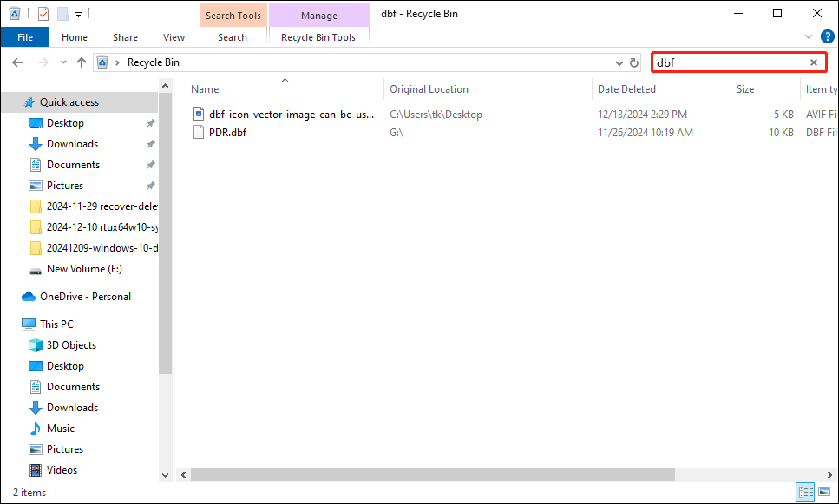Open OneDrive - Personal in navigation pane

tap(85, 297)
